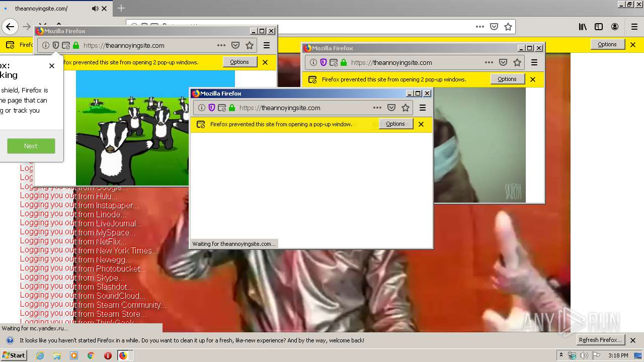This screenshot has width=644, height=362.
Task: Dismiss main window's yellow pop-up notification bar
Action: tap(633, 45)
